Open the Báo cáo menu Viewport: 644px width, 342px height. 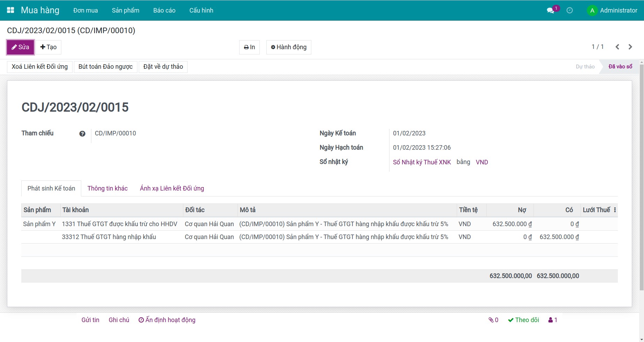pos(164,10)
